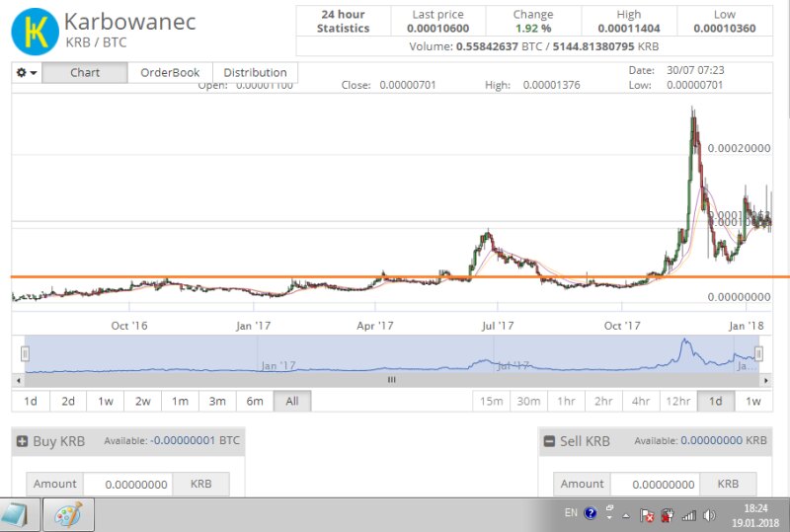Collapse the Buy KRB panel
The width and height of the screenshot is (790, 532).
coord(22,442)
